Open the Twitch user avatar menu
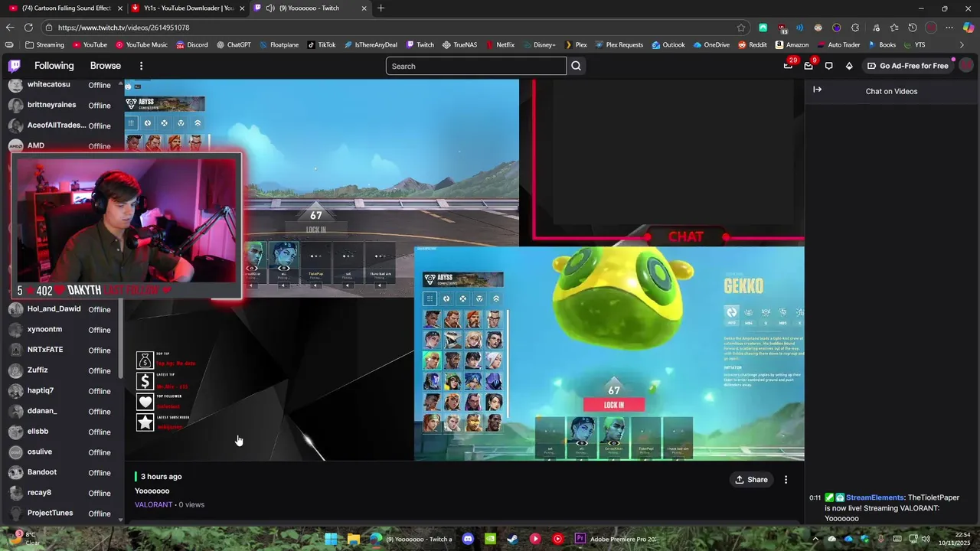Image resolution: width=980 pixels, height=551 pixels. click(966, 66)
